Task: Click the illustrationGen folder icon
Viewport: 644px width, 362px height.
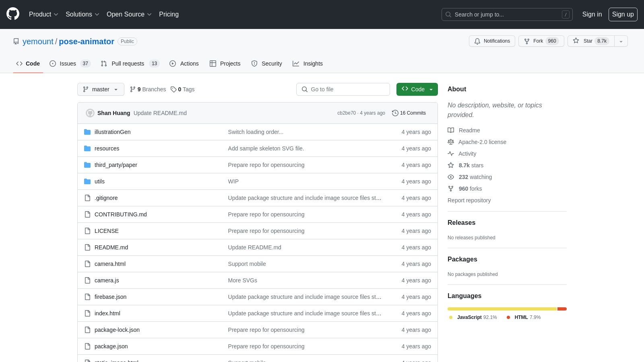Action: coord(87,132)
